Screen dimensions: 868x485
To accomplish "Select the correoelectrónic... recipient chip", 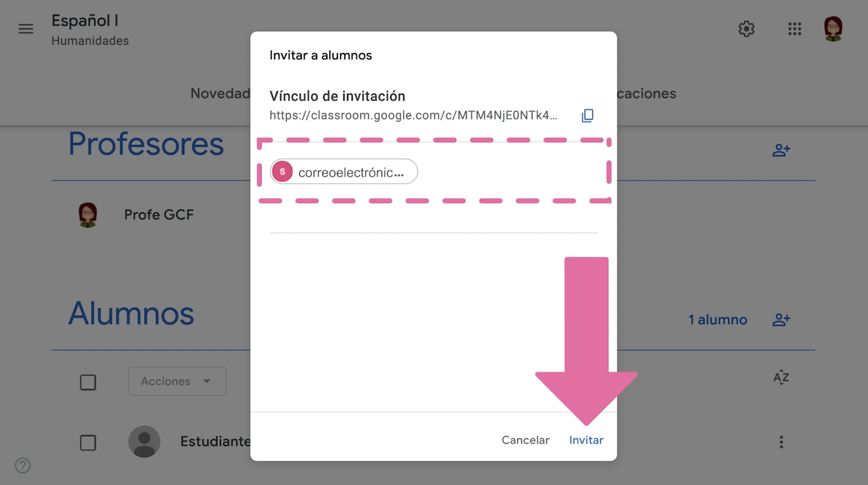I will pyautogui.click(x=344, y=172).
